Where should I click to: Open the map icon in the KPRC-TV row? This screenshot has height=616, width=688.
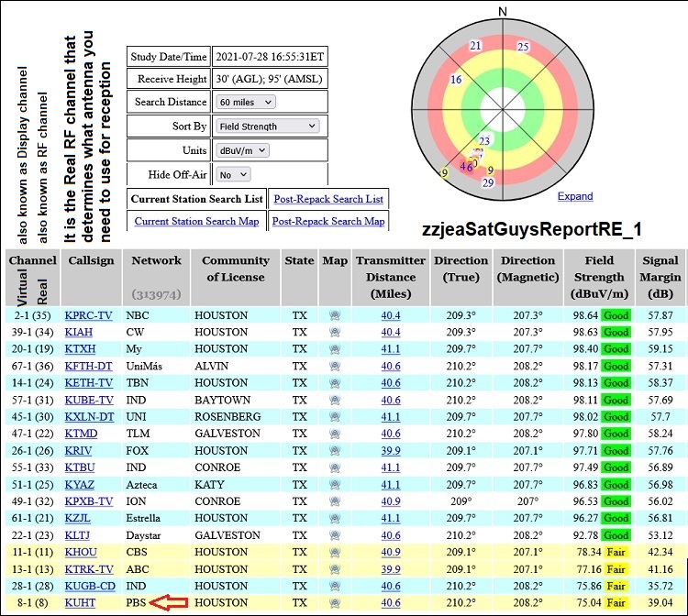335,315
